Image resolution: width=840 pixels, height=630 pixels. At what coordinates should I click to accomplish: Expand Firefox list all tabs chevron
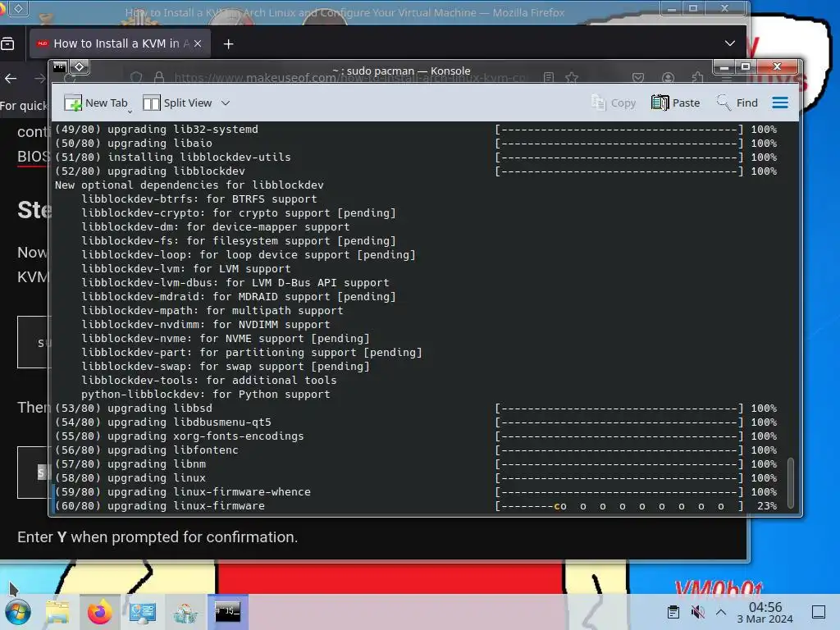[729, 43]
